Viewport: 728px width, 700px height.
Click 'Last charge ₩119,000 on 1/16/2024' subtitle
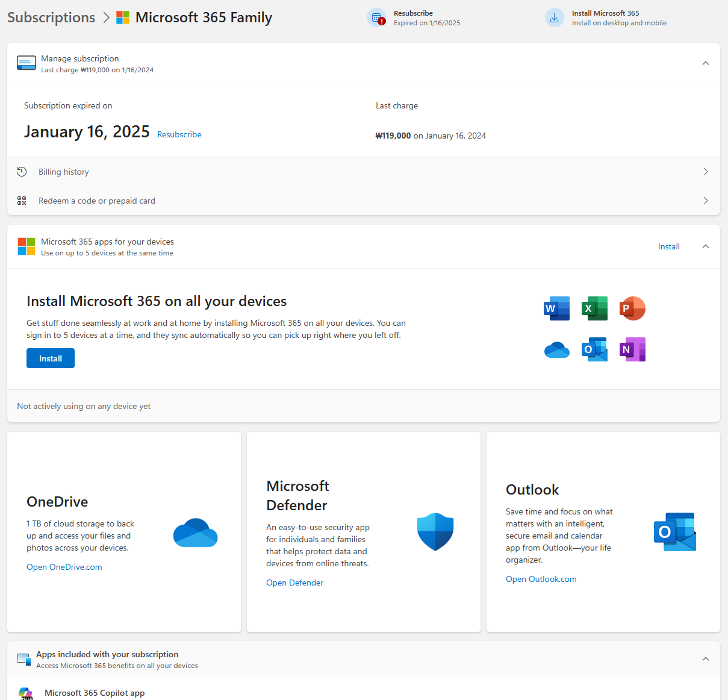pyautogui.click(x=98, y=70)
